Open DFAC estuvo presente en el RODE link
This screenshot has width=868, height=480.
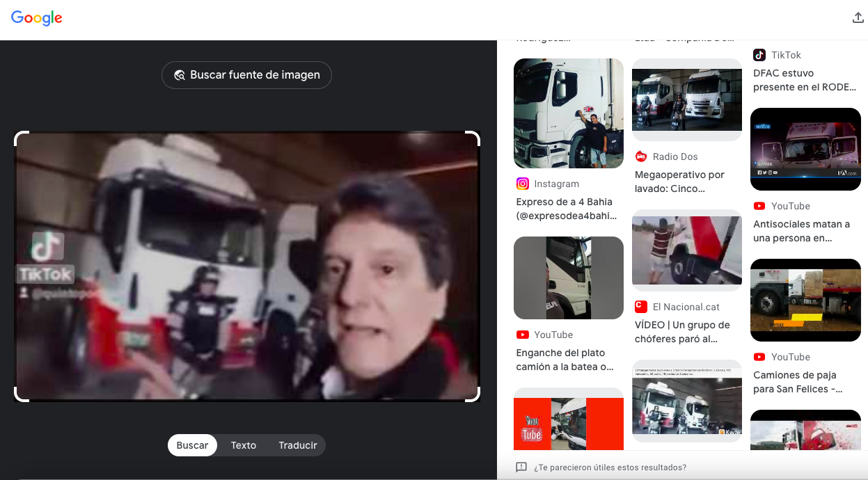(x=805, y=80)
